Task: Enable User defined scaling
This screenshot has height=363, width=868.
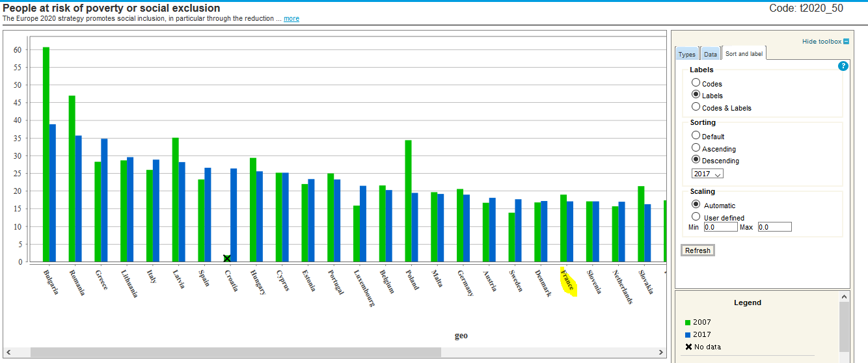Action: (x=696, y=217)
